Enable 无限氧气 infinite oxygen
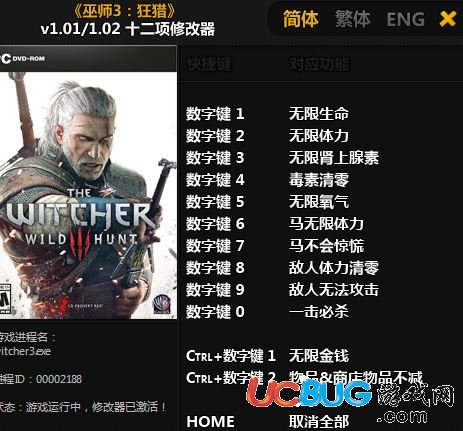463x431 pixels. 319,202
